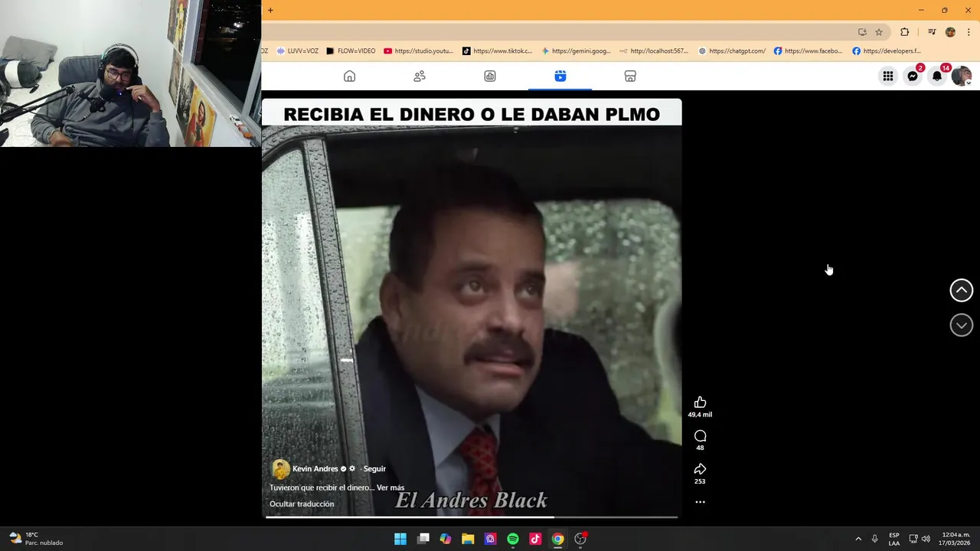Open the developers.f... bookmark
This screenshot has width=980, height=551.
(x=887, y=51)
